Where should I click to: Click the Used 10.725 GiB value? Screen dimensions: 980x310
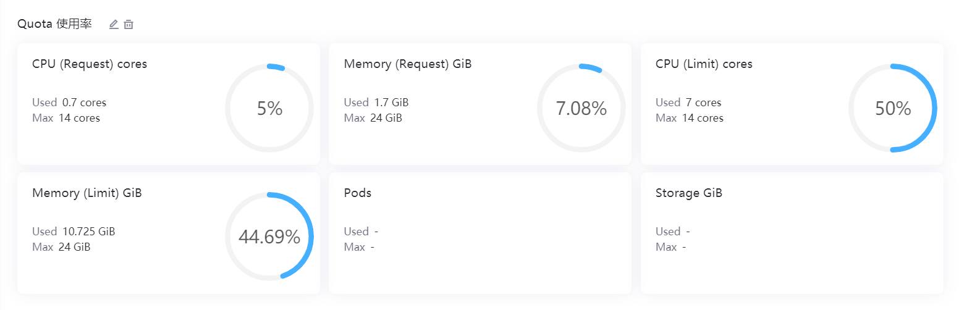click(x=88, y=232)
